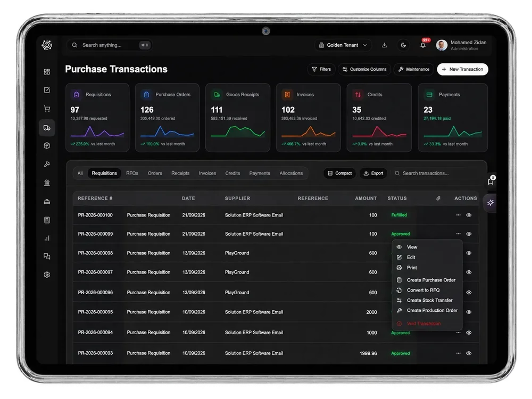Open the Maintenance menu
Image resolution: width=532 pixels, height=399 pixels.
pyautogui.click(x=413, y=69)
